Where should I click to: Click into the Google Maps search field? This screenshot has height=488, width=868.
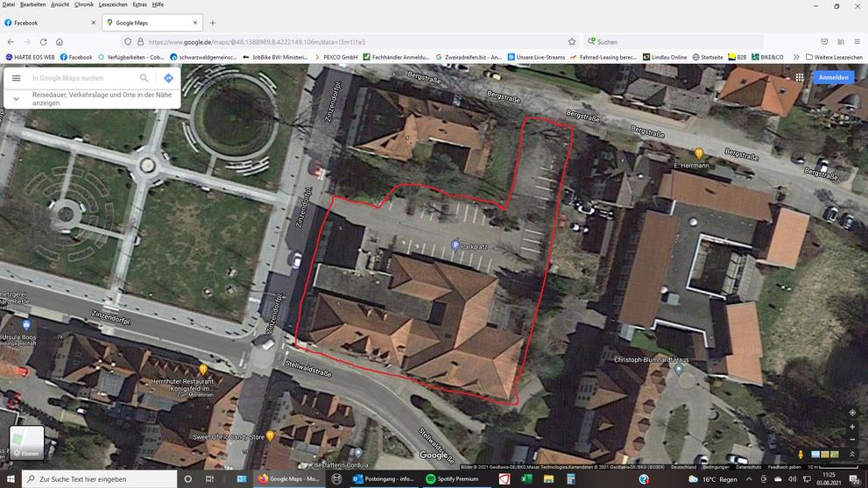83,78
